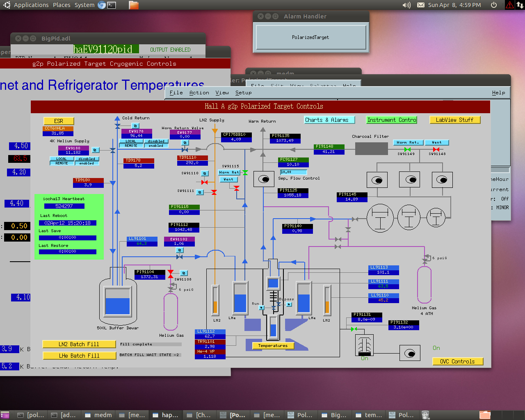Click the grey Charcoal Filter block
Viewport: 525px width, 420px height.
click(371, 148)
